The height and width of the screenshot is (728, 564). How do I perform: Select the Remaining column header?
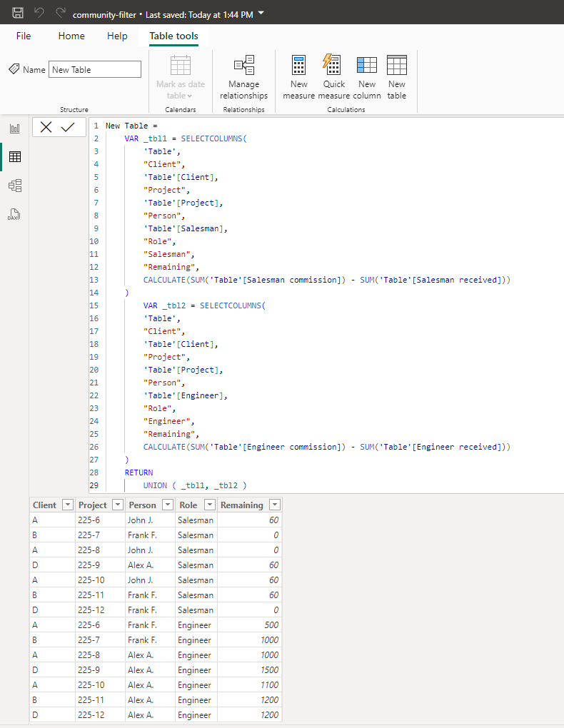point(241,505)
